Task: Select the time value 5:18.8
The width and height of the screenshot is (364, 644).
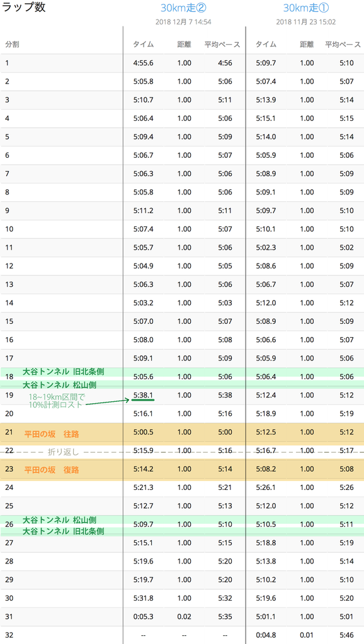Action: (266, 543)
